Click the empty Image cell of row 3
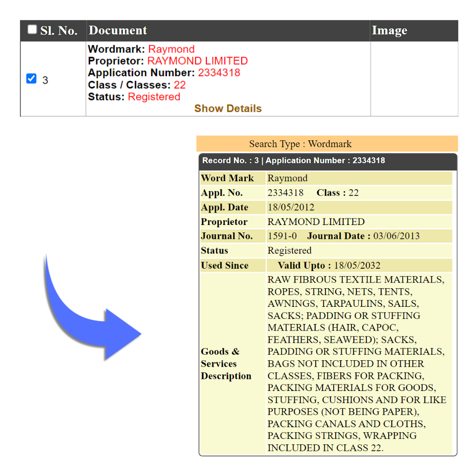This screenshot has height=476, width=476. click(414, 79)
